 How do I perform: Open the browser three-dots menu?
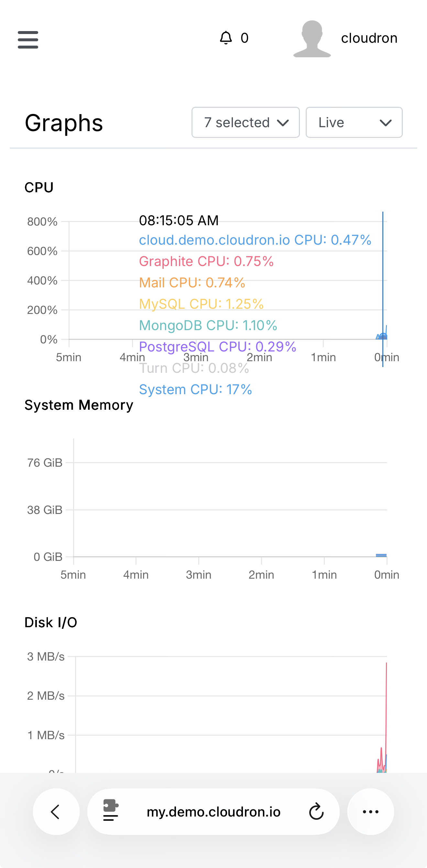(370, 811)
